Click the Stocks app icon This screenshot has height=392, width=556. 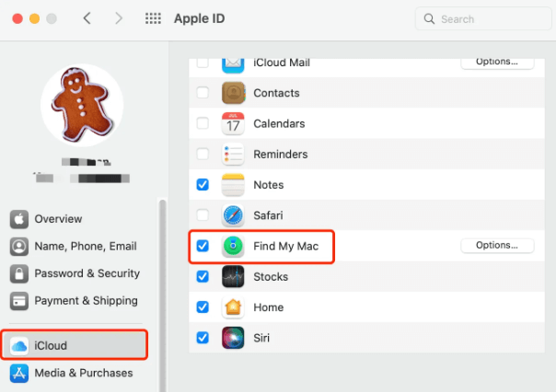(234, 277)
